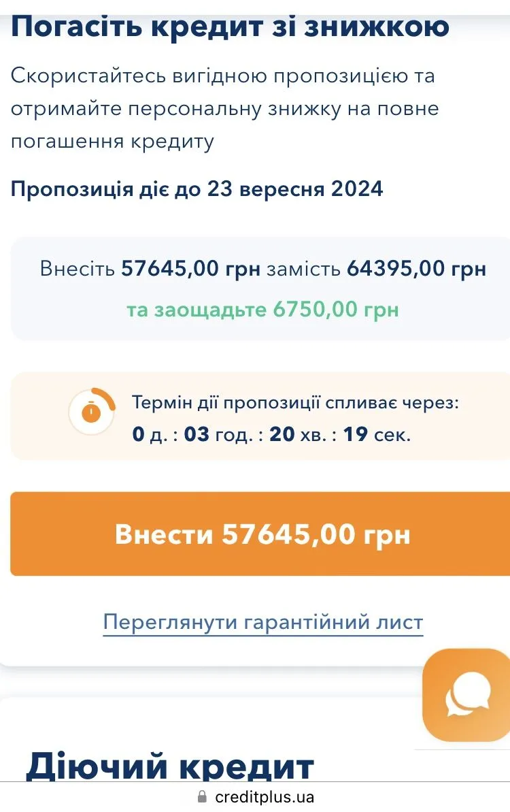Screen dimensions: 510x812
Task: Tap the green savings text "заощадьте 6750,00 грн"
Action: coord(276,310)
